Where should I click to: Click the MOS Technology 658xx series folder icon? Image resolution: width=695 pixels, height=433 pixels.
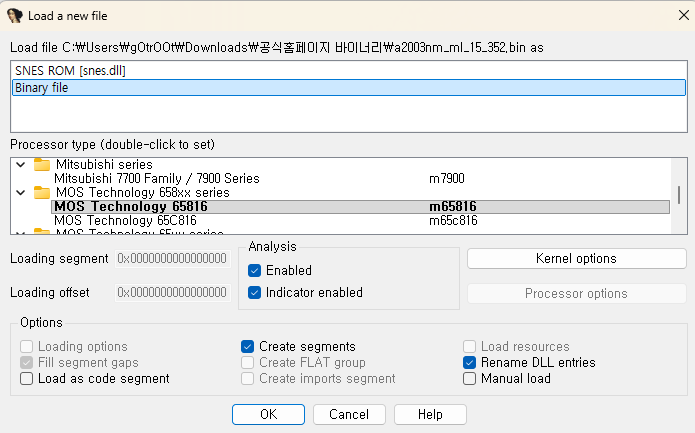tap(42, 192)
